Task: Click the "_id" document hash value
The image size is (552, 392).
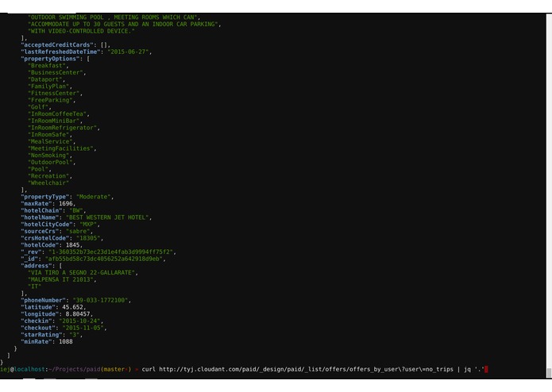Action: click(x=103, y=259)
